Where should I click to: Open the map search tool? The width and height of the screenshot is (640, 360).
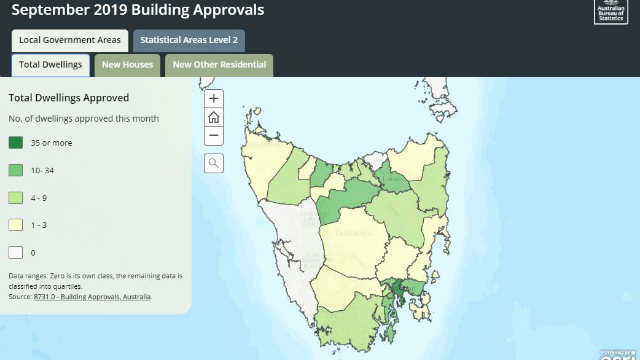coord(213,163)
